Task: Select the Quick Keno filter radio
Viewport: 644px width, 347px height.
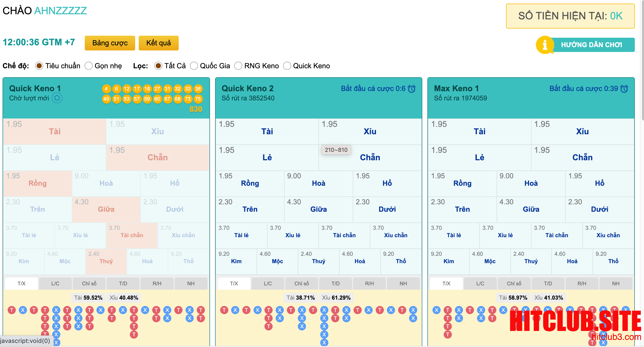Action: (287, 66)
